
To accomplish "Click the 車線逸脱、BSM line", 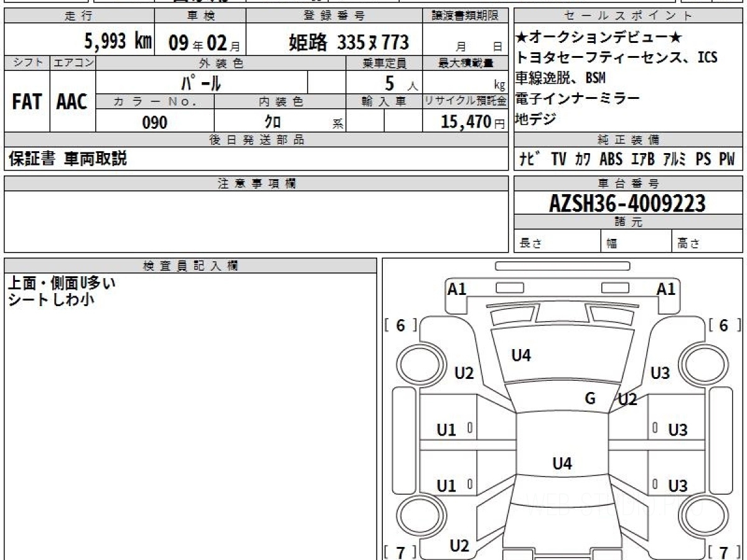I will click(x=560, y=78).
